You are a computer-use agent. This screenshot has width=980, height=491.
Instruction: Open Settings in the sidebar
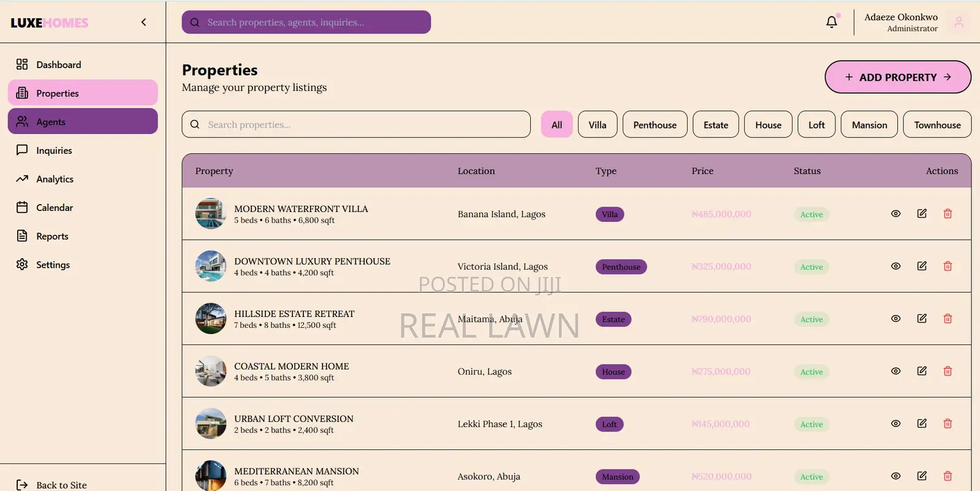pyautogui.click(x=83, y=265)
